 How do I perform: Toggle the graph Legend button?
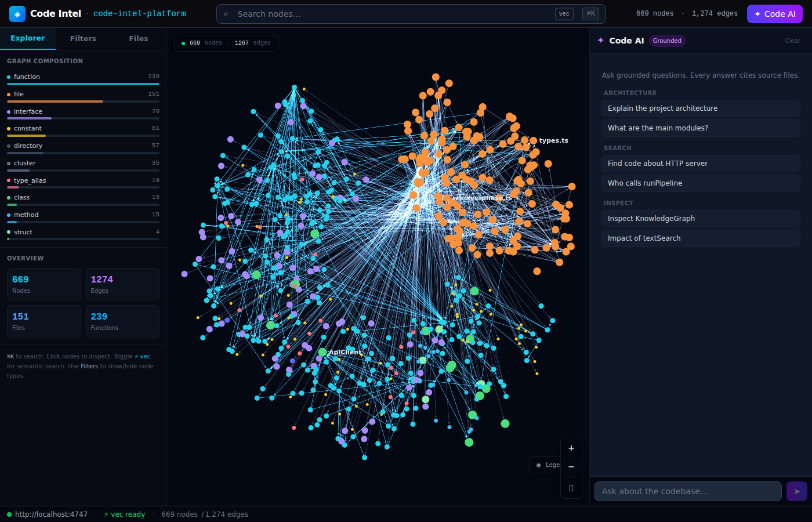click(546, 465)
